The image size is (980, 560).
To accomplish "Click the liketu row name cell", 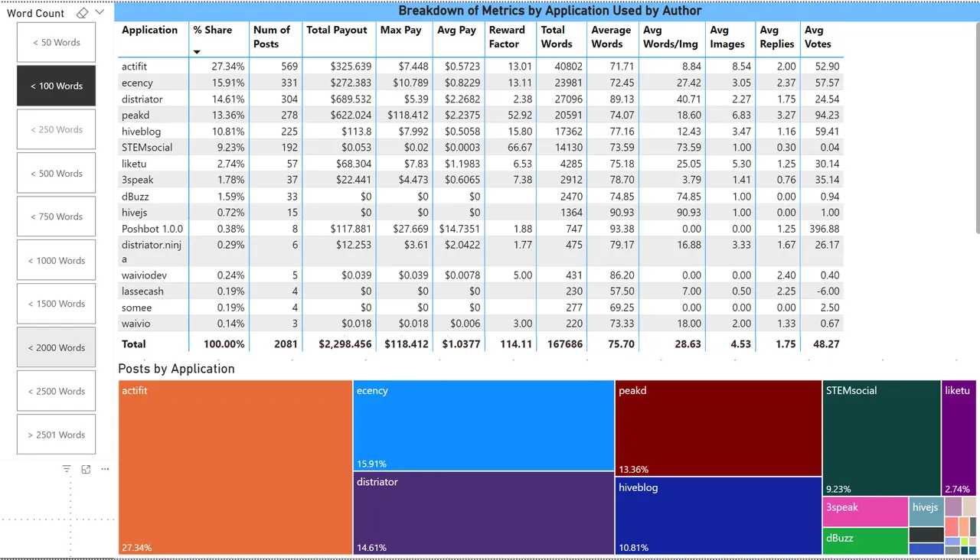I will point(135,164).
